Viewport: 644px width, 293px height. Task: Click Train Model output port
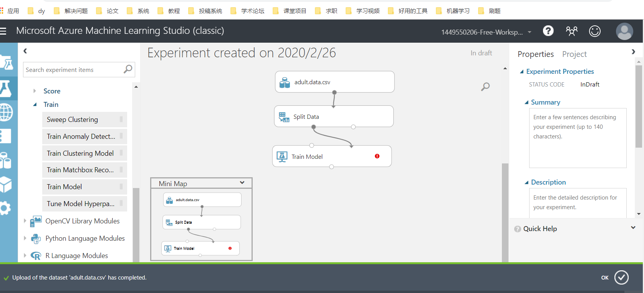(331, 167)
